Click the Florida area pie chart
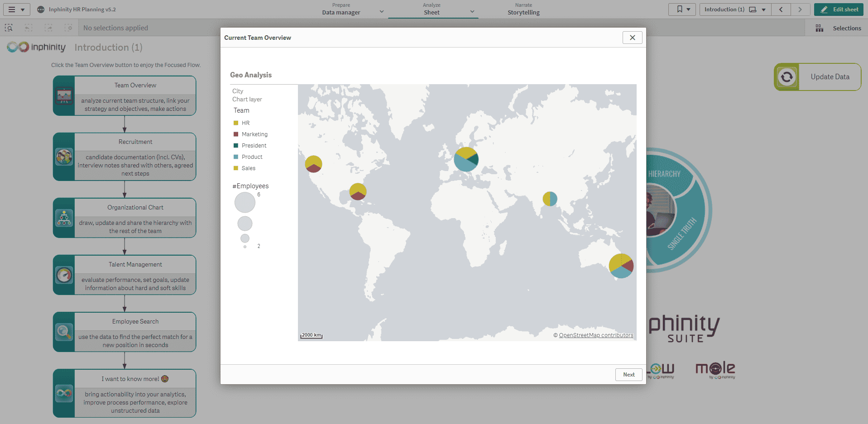868x424 pixels. (x=358, y=191)
